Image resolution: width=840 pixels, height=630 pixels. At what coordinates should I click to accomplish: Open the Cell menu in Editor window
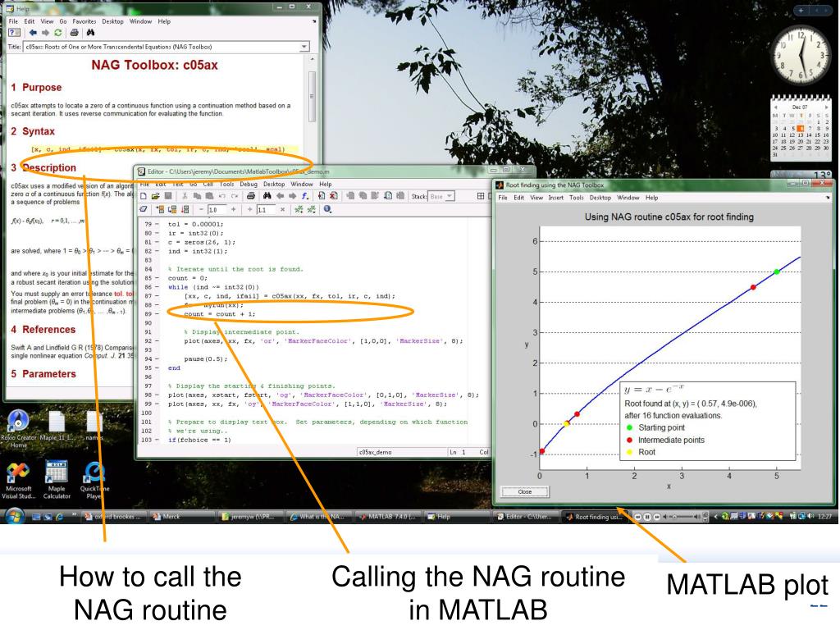(x=208, y=184)
